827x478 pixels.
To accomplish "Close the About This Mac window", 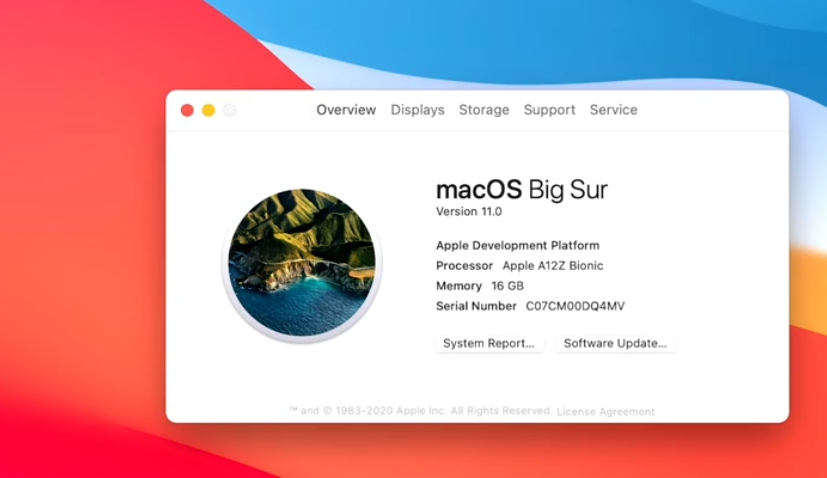I will point(187,110).
